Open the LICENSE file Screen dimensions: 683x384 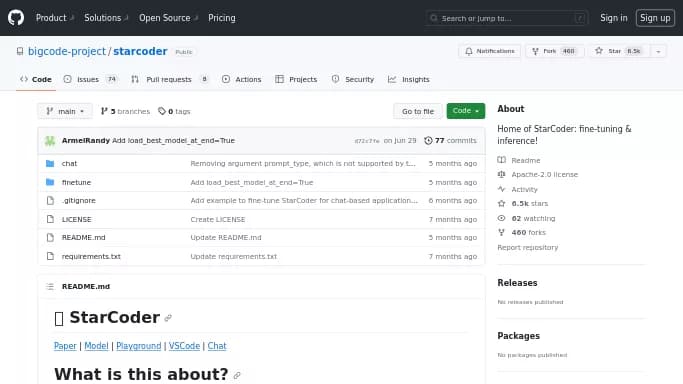[77, 219]
